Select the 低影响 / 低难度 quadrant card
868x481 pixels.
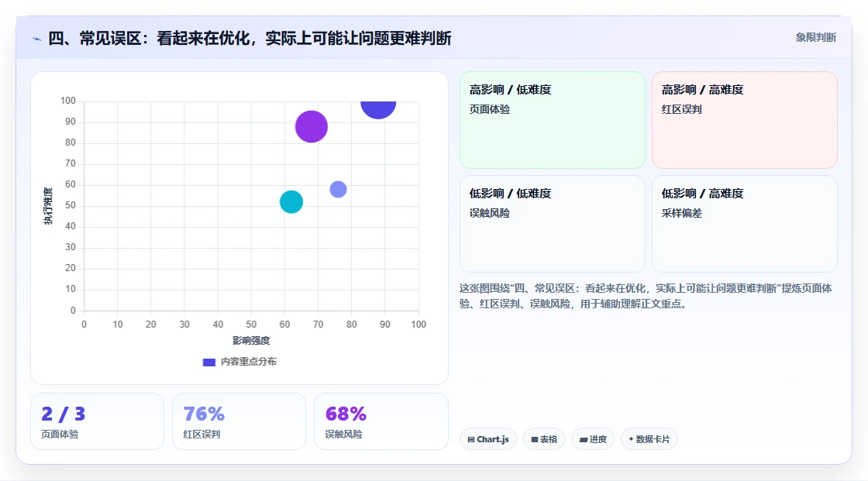pyautogui.click(x=553, y=224)
